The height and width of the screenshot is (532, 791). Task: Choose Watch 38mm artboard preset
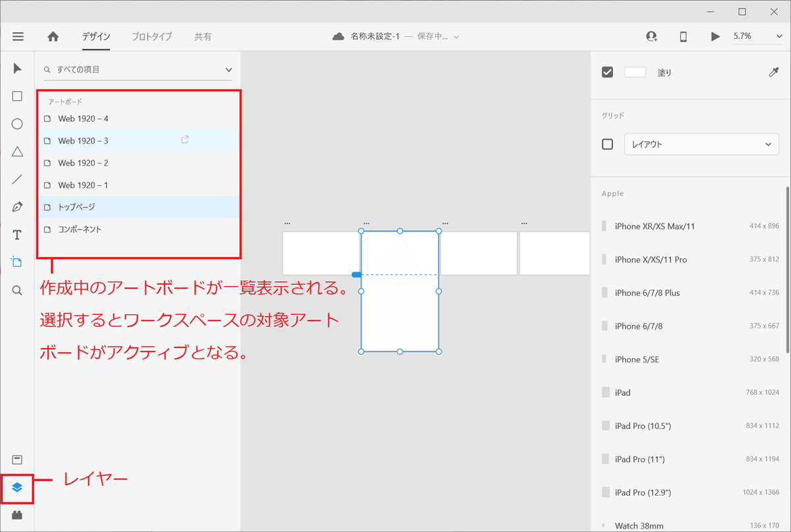(690, 525)
